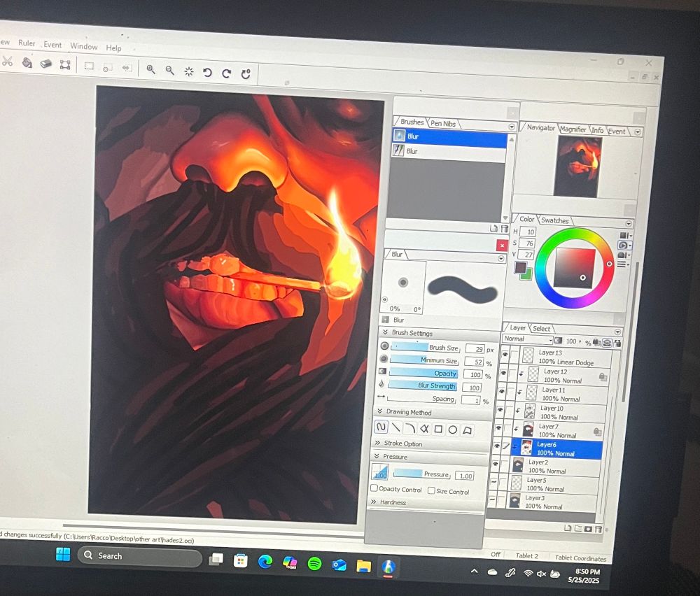The image size is (700, 596).
Task: Expand the Hardness section
Action: click(374, 502)
